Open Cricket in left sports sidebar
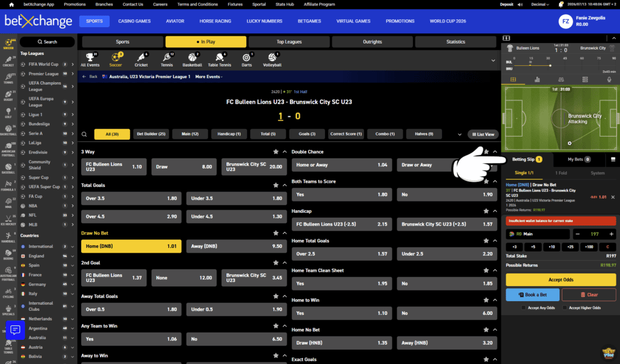The width and height of the screenshot is (620, 364). 8,61
